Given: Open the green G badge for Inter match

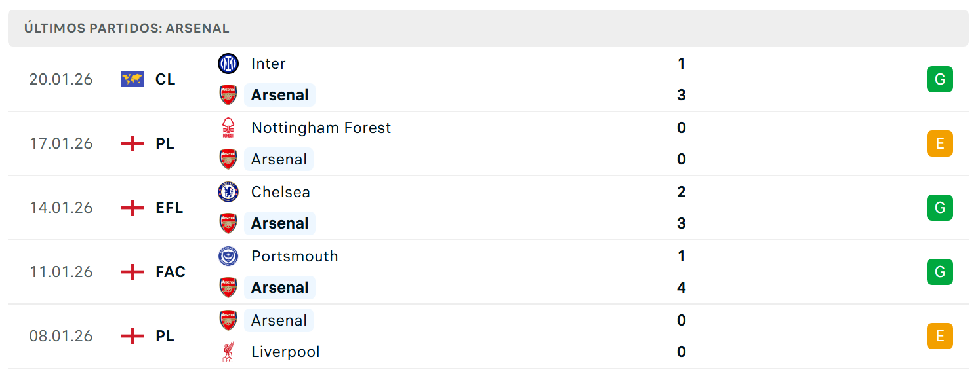Looking at the screenshot, I should [x=939, y=79].
